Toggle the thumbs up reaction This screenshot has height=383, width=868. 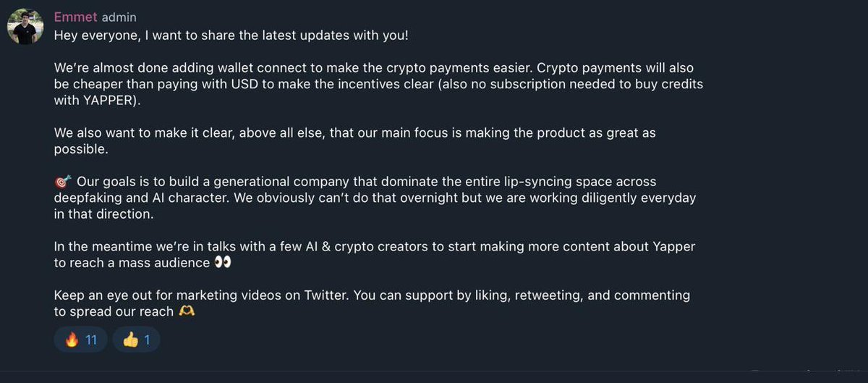137,340
